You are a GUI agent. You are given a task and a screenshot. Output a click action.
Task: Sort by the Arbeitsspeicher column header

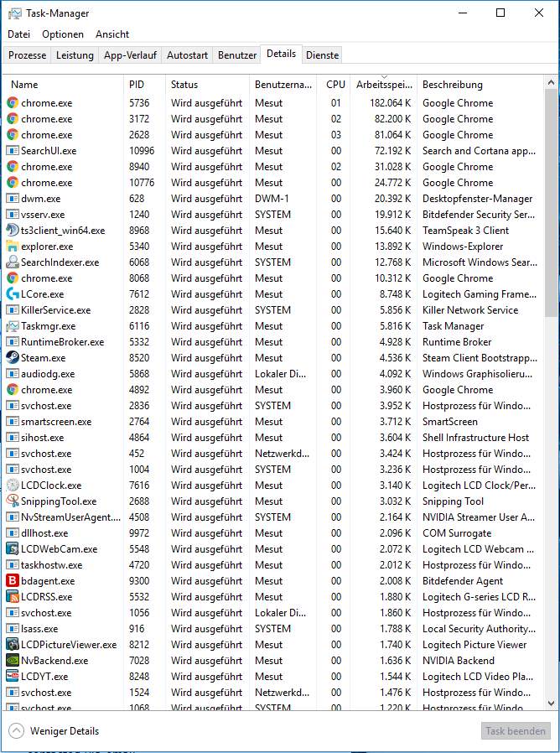click(383, 85)
